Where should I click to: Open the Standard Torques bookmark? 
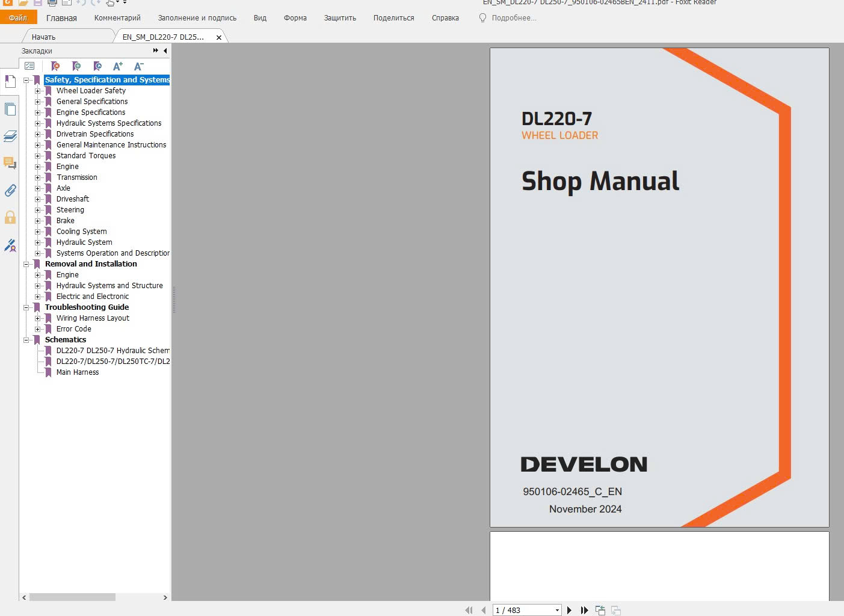[86, 156]
